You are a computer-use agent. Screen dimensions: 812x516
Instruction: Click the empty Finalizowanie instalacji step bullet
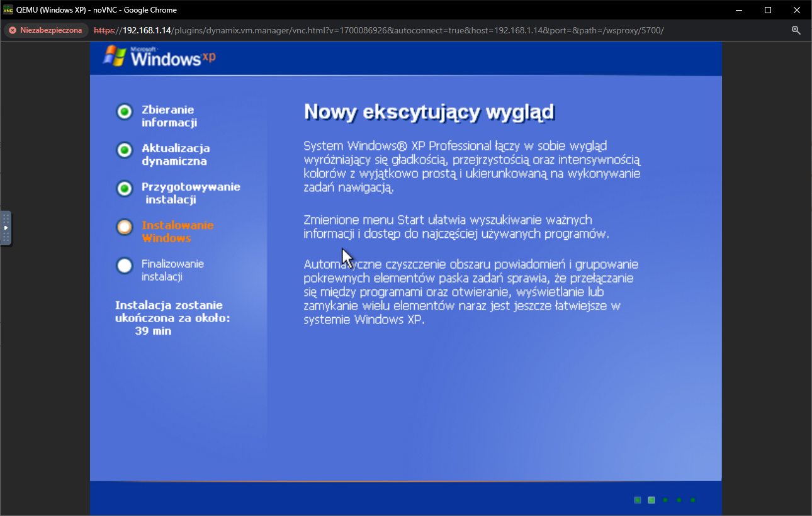pos(125,266)
